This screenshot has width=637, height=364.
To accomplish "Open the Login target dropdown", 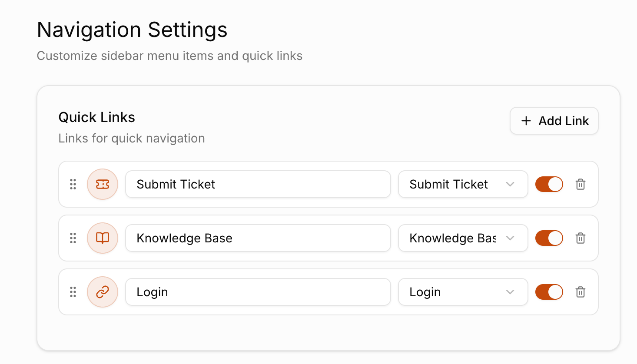I will click(463, 292).
